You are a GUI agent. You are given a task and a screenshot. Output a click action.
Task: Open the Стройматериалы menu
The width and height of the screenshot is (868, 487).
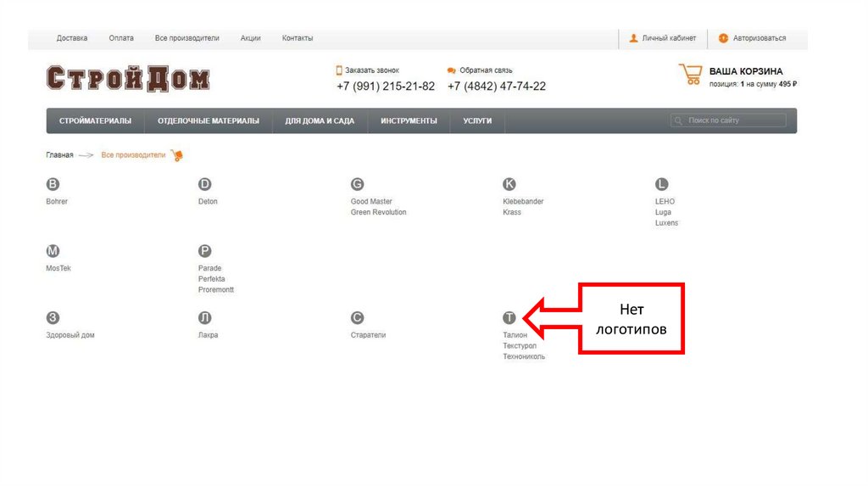click(x=95, y=121)
